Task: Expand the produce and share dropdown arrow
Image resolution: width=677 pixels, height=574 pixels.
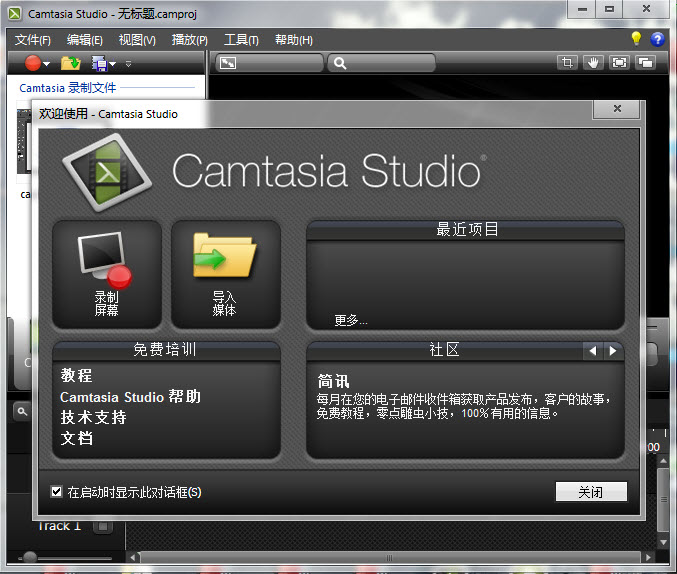Action: (113, 64)
